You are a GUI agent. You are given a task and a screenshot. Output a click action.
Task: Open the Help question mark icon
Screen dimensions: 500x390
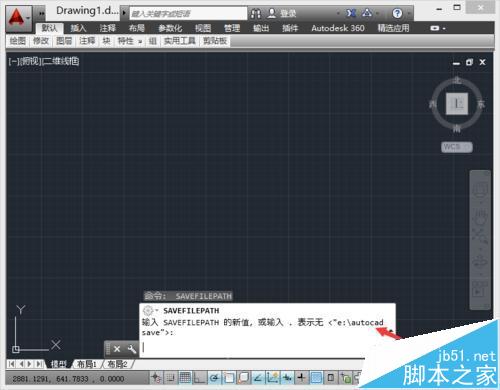tap(397, 13)
